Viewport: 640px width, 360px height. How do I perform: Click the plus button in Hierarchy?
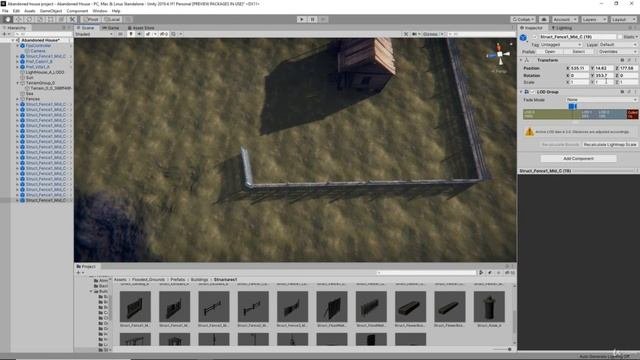pyautogui.click(x=4, y=34)
